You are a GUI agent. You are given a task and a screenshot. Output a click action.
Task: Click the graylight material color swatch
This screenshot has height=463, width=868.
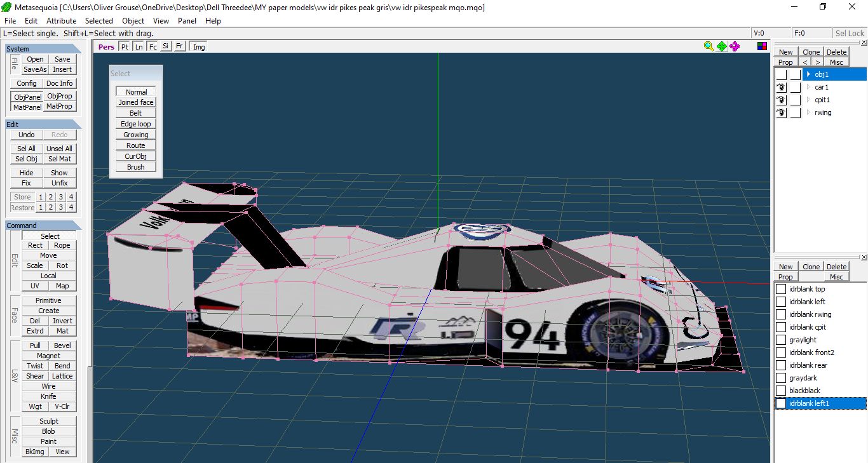point(781,340)
